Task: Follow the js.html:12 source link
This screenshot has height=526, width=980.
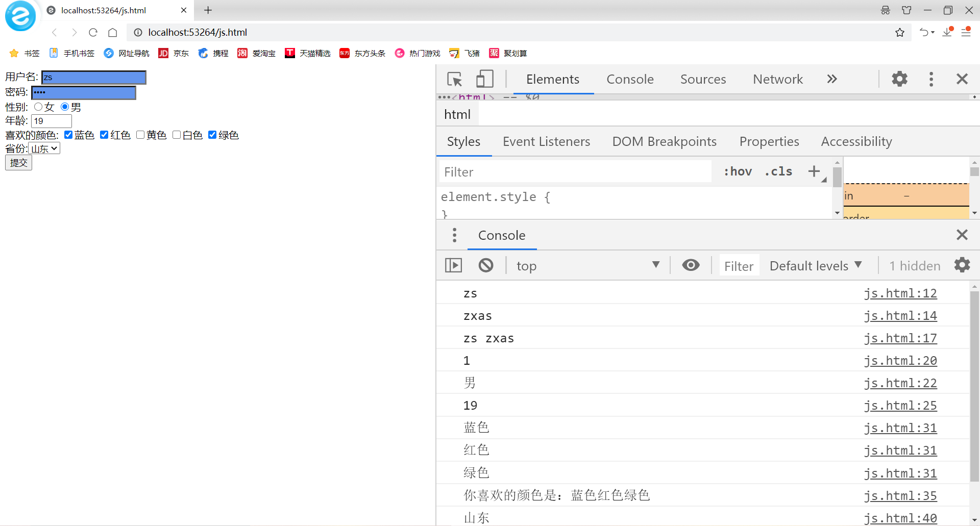Action: coord(901,293)
